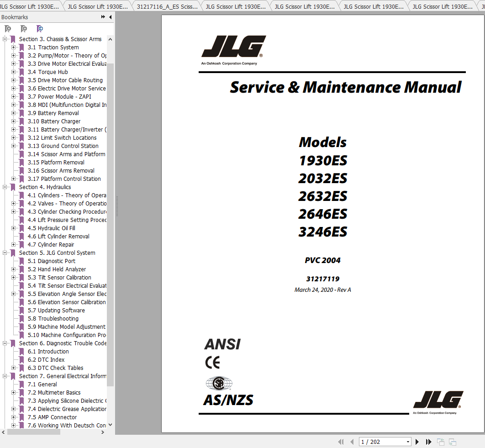
Task: Click the Bookmarks panel title
Action: [x=15, y=17]
